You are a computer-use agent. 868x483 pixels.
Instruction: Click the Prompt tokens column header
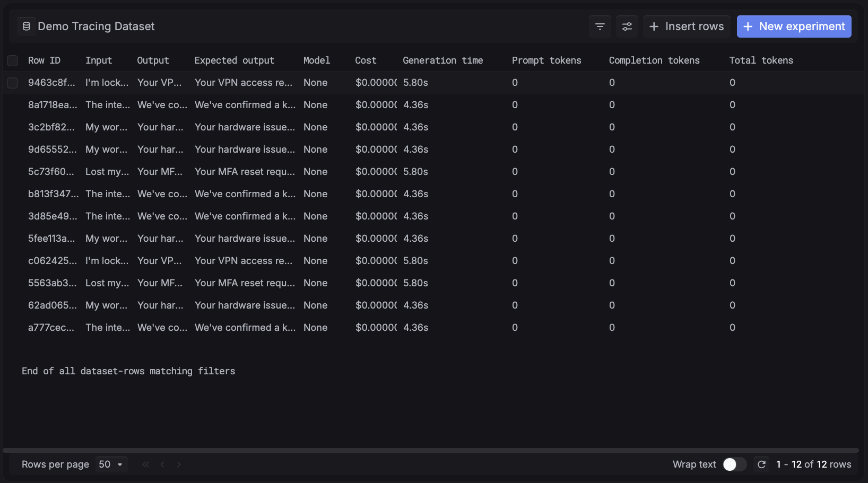(x=546, y=60)
